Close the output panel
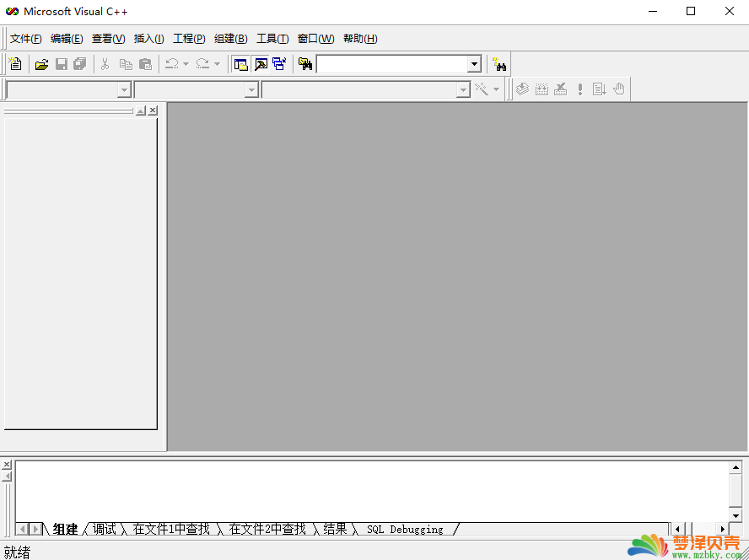Image resolution: width=749 pixels, height=560 pixels. 7,465
